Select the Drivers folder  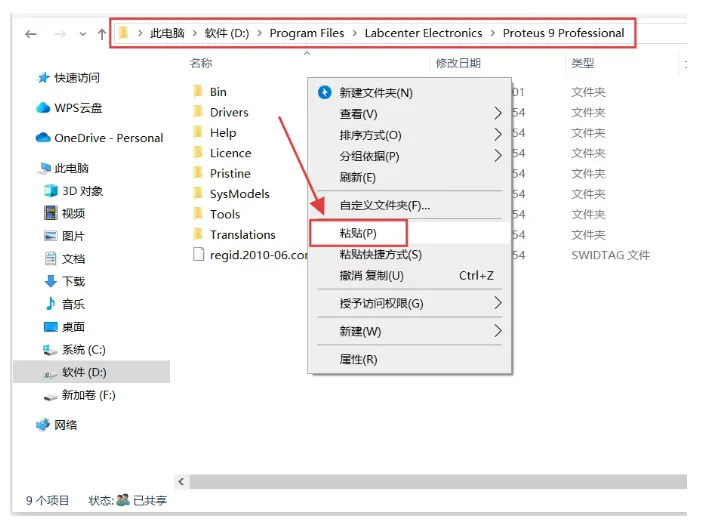[x=229, y=112]
